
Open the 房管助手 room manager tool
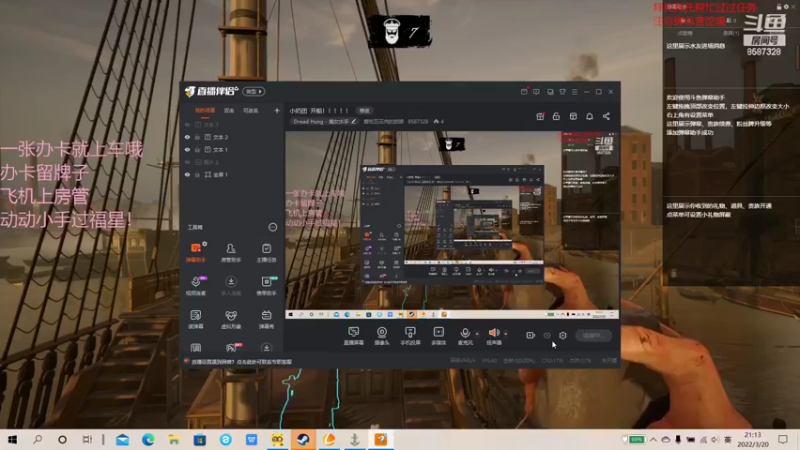click(x=231, y=253)
